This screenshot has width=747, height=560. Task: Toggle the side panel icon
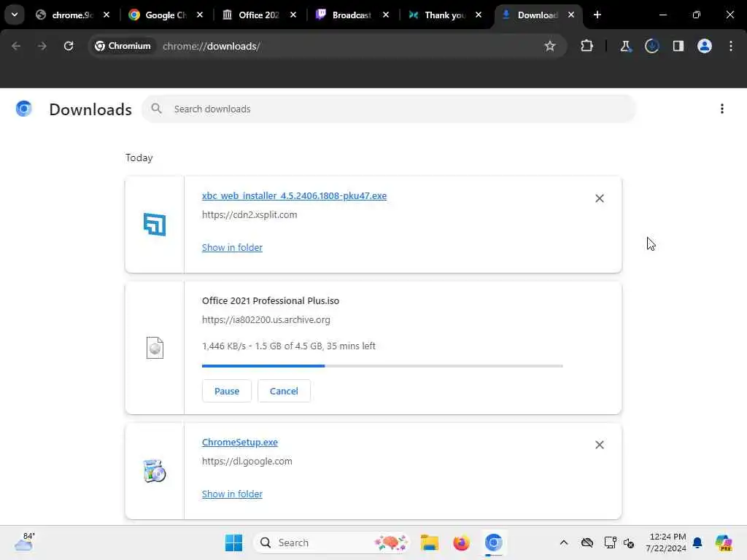coord(678,46)
